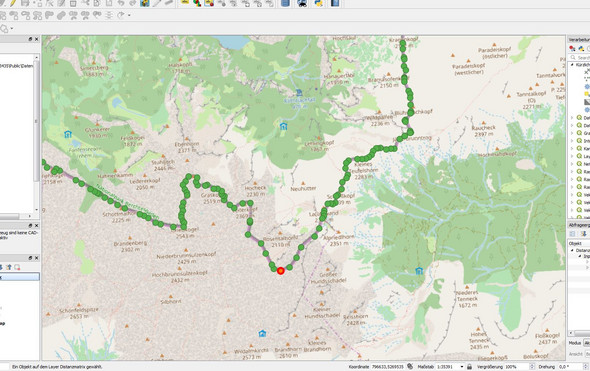Increase the Vergrößerung magnification stepper
Screen dimensions: 590x371
pos(532,365)
